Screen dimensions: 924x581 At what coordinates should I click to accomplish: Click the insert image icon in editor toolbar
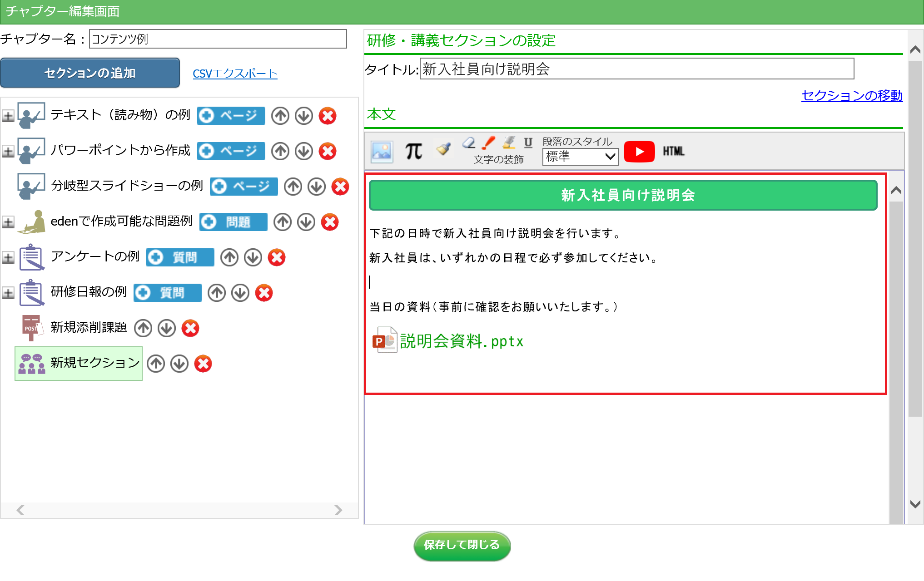tap(382, 151)
